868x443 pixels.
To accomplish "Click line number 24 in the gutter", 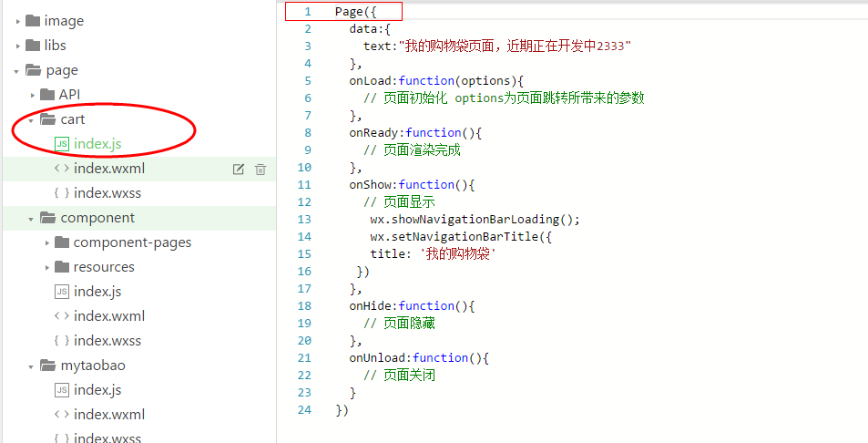I will click(x=304, y=410).
